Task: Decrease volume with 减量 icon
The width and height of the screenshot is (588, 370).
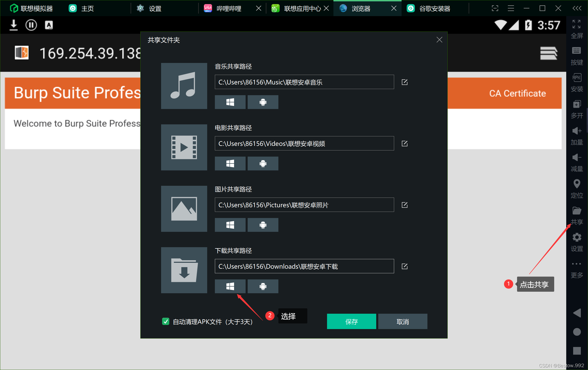Action: tap(577, 162)
